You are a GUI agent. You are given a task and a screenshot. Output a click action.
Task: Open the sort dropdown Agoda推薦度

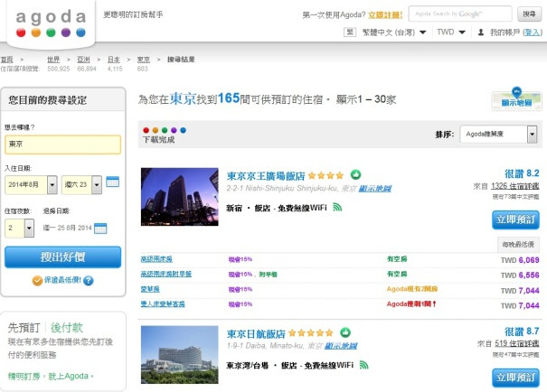[498, 135]
